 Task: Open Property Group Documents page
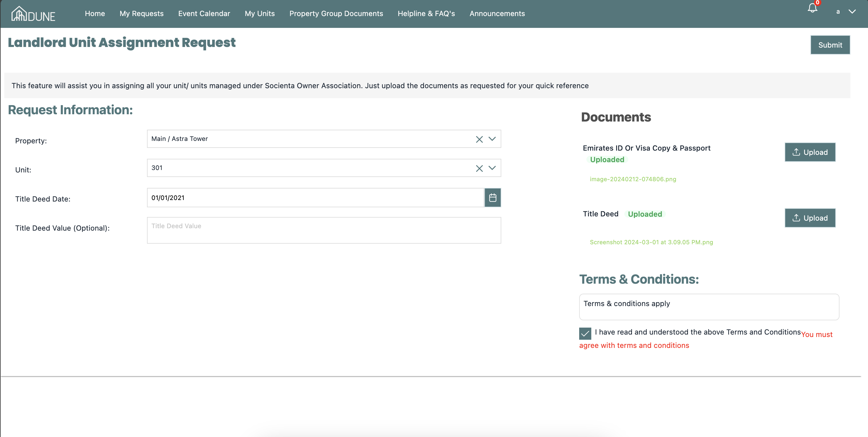[x=336, y=13]
